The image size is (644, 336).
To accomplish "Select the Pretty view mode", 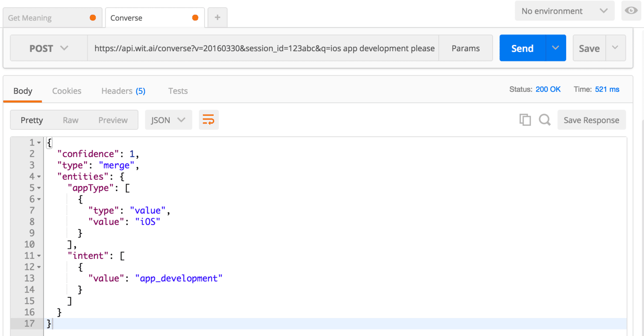I will (x=32, y=120).
